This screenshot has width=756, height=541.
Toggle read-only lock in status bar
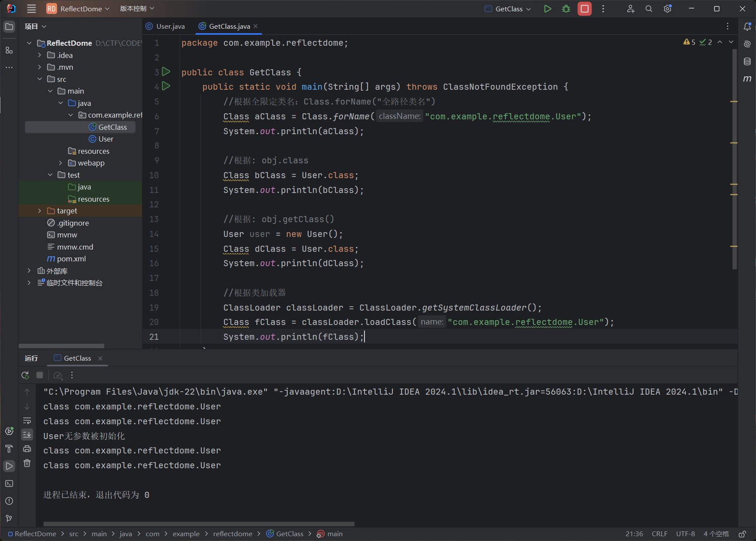click(x=742, y=534)
